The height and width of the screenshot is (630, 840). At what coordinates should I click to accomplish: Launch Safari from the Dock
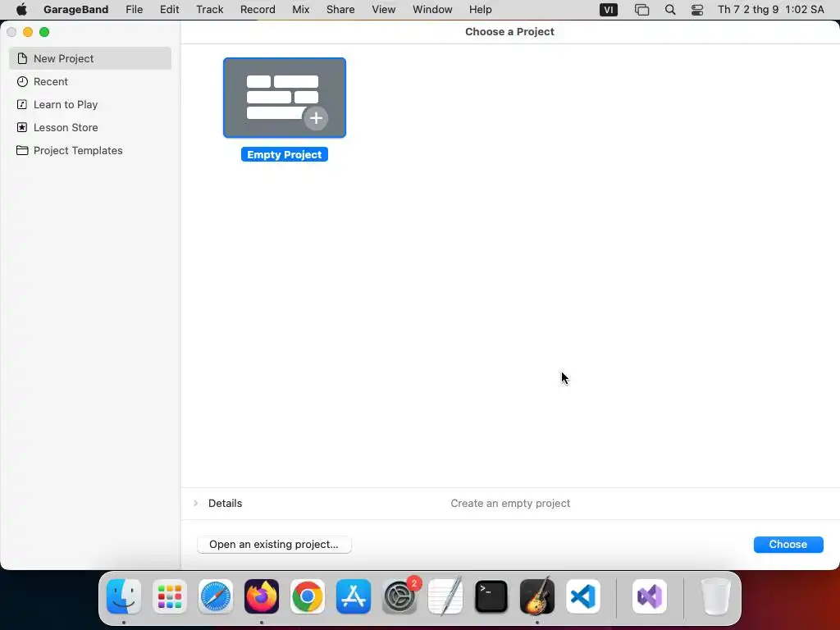point(216,596)
